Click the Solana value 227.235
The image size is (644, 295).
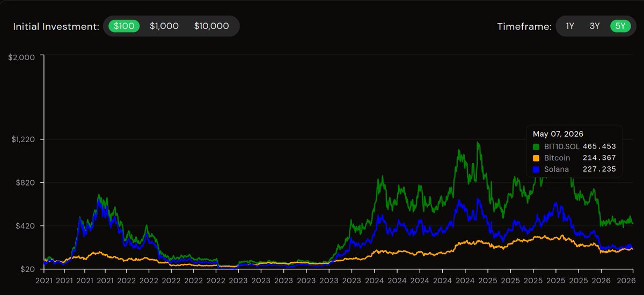(x=599, y=169)
